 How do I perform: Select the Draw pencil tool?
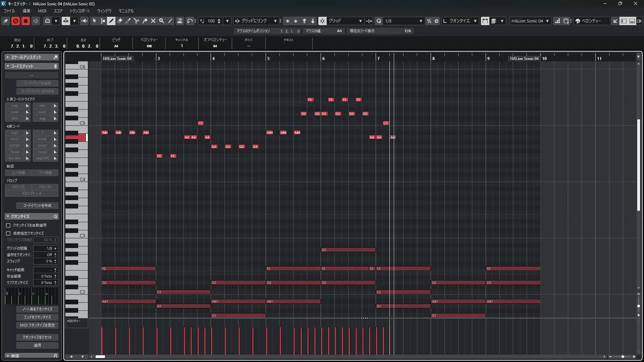[111, 21]
